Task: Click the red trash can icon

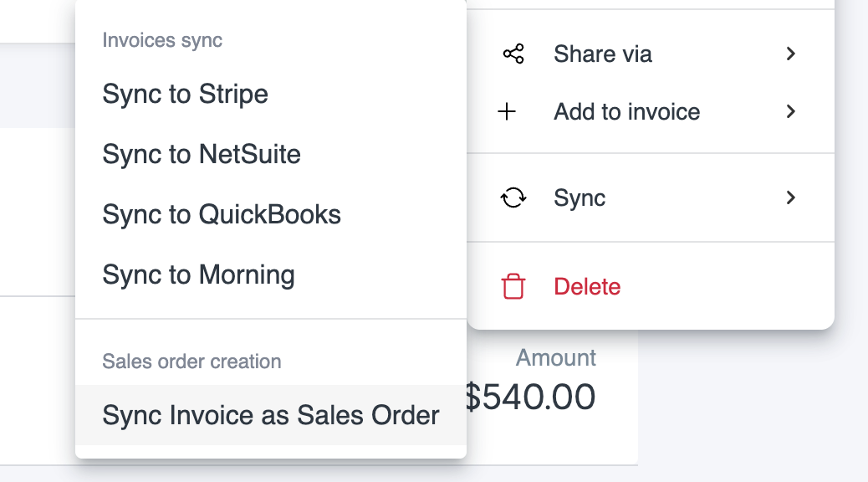Action: pyautogui.click(x=512, y=285)
